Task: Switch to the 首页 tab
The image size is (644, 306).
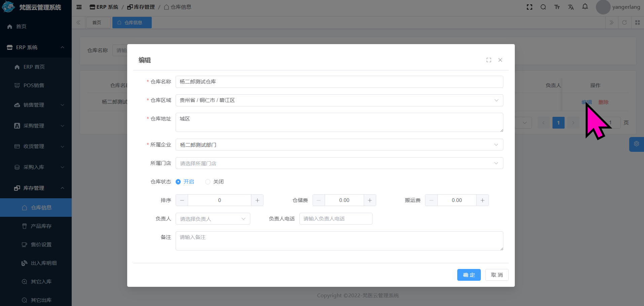Action: click(97, 23)
